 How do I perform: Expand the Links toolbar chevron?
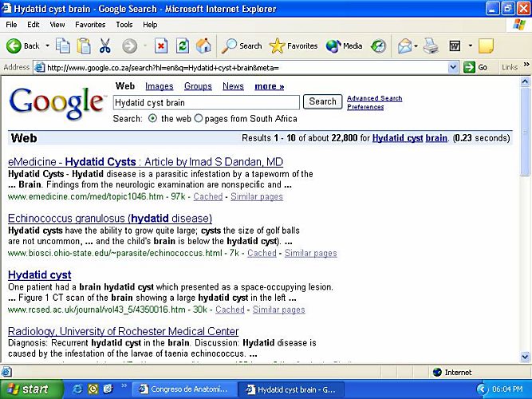[x=526, y=64]
